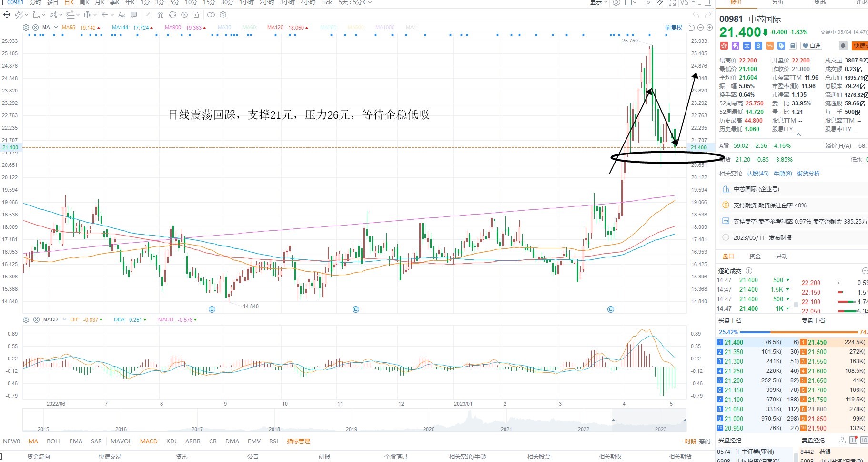Collapse the quote details chevron
The height and width of the screenshot is (462, 868).
tap(798, 135)
